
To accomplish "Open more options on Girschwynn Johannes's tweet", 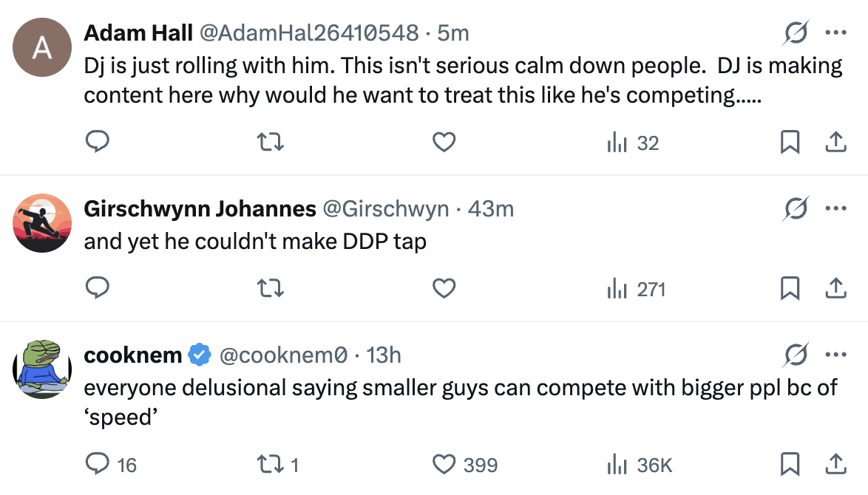I will point(835,209).
